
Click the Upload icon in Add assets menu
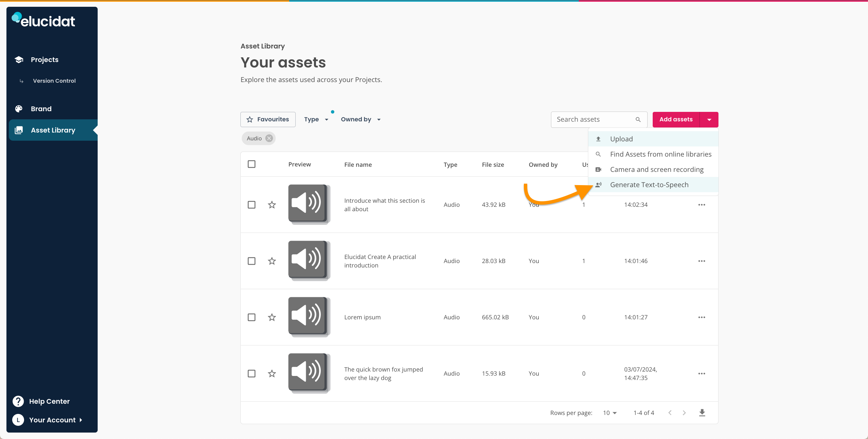pyautogui.click(x=598, y=139)
